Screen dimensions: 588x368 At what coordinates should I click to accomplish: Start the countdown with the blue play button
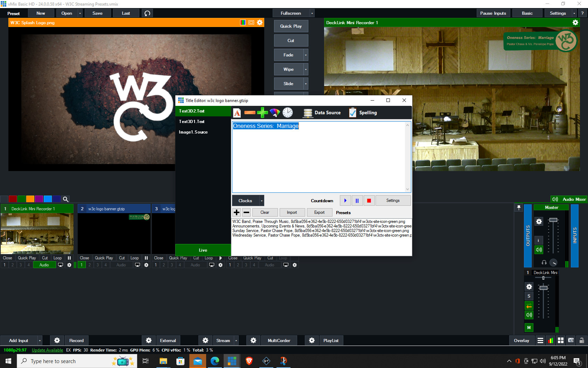[x=345, y=200]
